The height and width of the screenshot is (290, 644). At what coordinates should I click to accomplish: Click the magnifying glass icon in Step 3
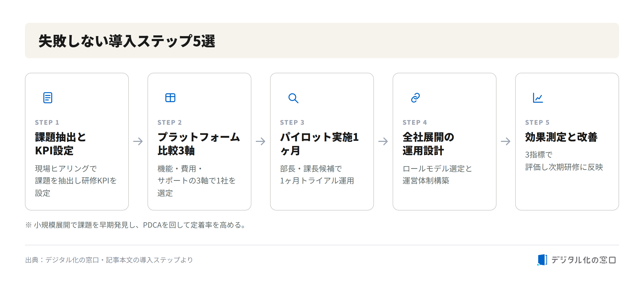293,98
